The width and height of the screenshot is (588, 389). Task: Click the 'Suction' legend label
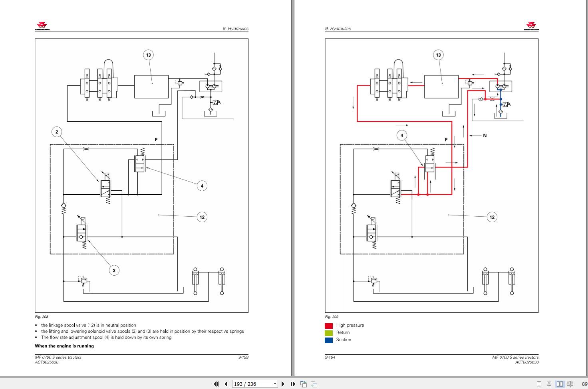click(344, 340)
